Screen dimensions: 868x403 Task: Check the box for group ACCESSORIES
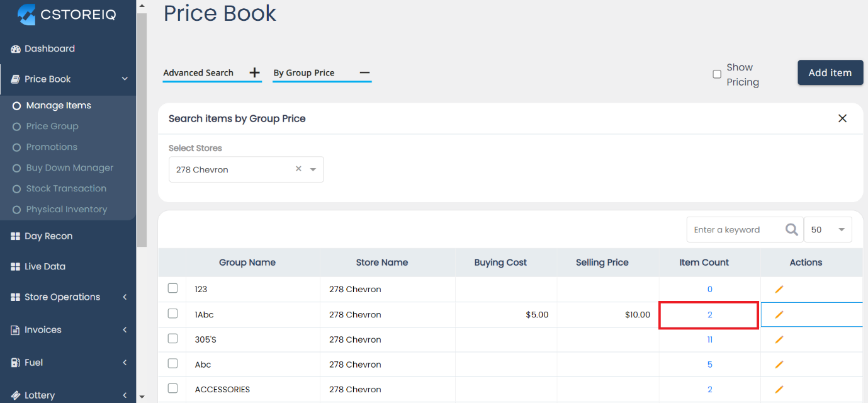click(x=172, y=389)
